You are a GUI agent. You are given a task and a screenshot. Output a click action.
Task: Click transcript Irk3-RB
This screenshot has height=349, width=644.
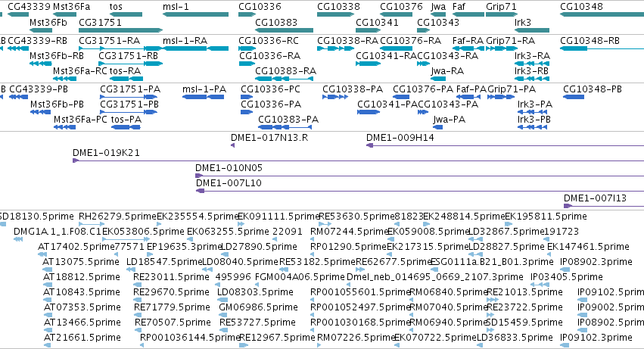[x=532, y=79]
